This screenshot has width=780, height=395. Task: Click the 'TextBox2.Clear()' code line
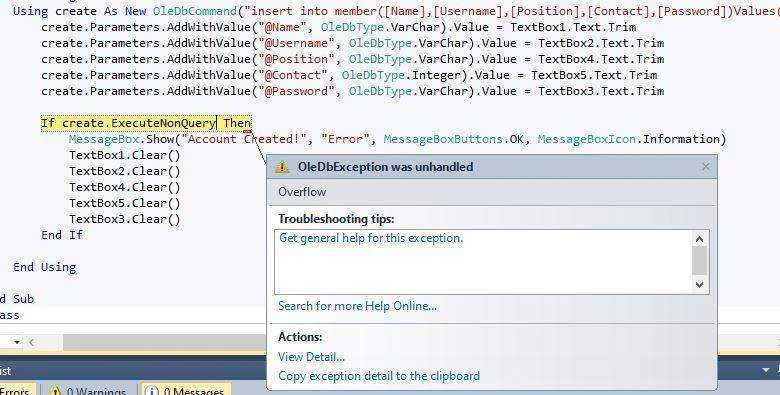click(x=125, y=171)
